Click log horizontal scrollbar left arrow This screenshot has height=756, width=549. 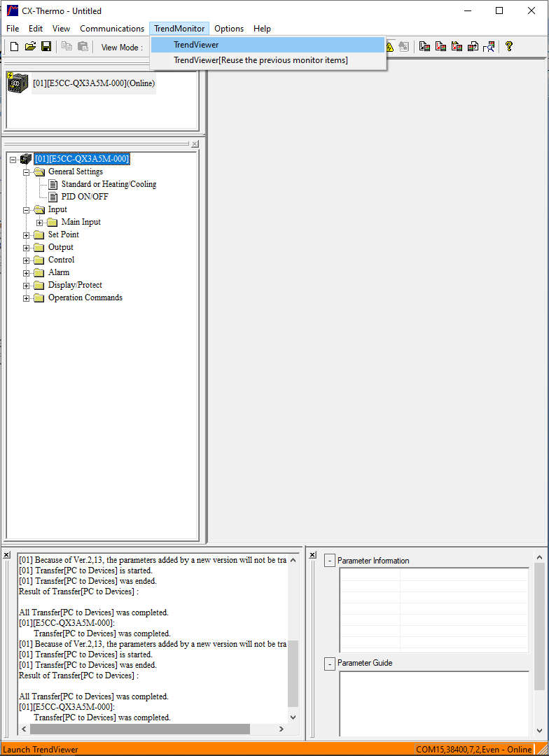[x=24, y=729]
